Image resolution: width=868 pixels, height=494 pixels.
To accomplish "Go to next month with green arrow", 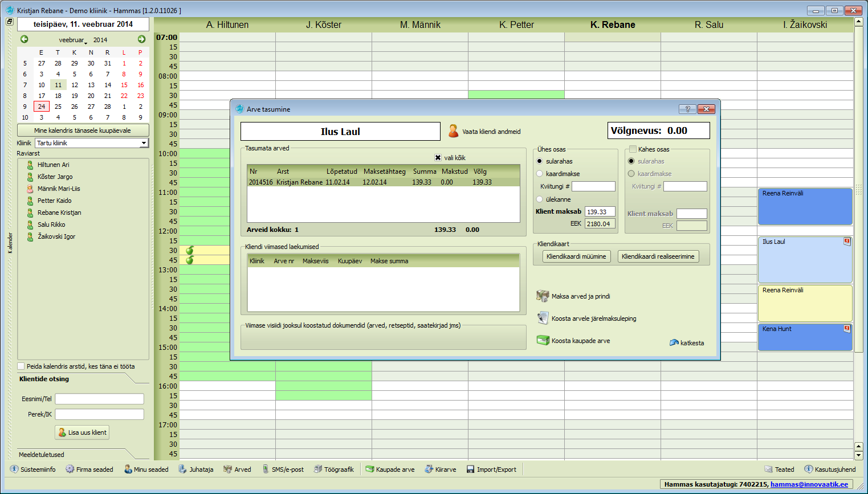I will coord(141,39).
